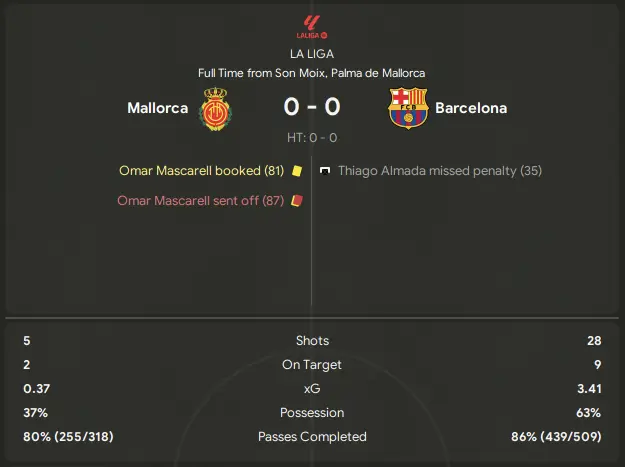Select Omar Mascarell booked (81) event
The height and width of the screenshot is (467, 625).
(202, 171)
